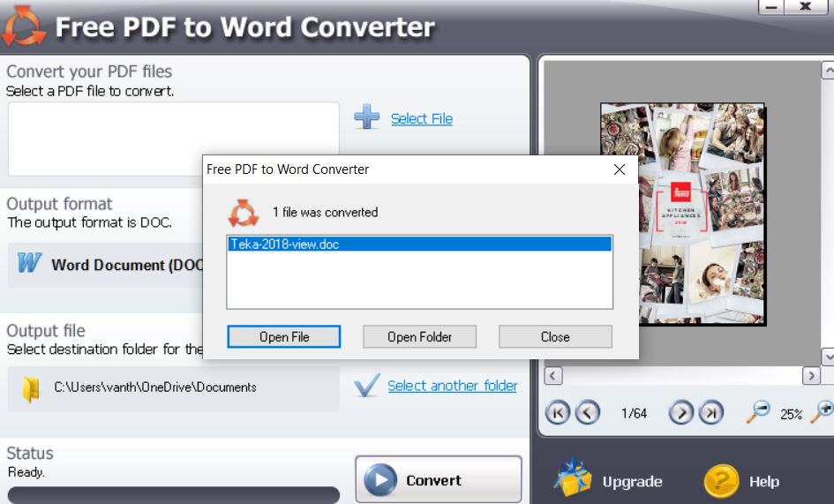Click the output path C:\Users\vanth\OneDrive\Documents
The image size is (834, 504).
pyautogui.click(x=155, y=387)
